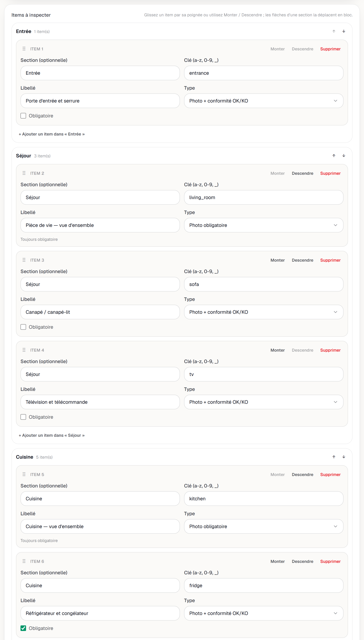Image resolution: width=364 pixels, height=640 pixels.
Task: Open Type dropdown for ITEM 5 kitchen
Action: coord(263,526)
